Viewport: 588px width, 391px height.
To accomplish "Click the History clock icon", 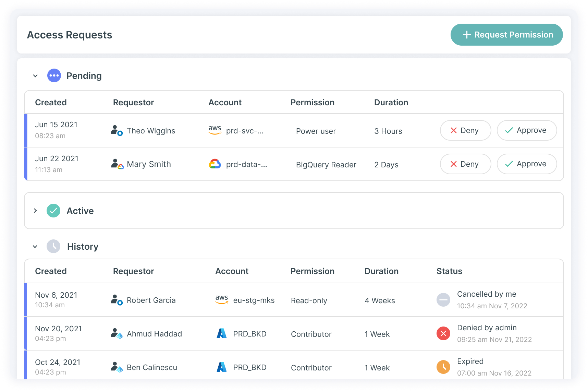I will click(53, 246).
